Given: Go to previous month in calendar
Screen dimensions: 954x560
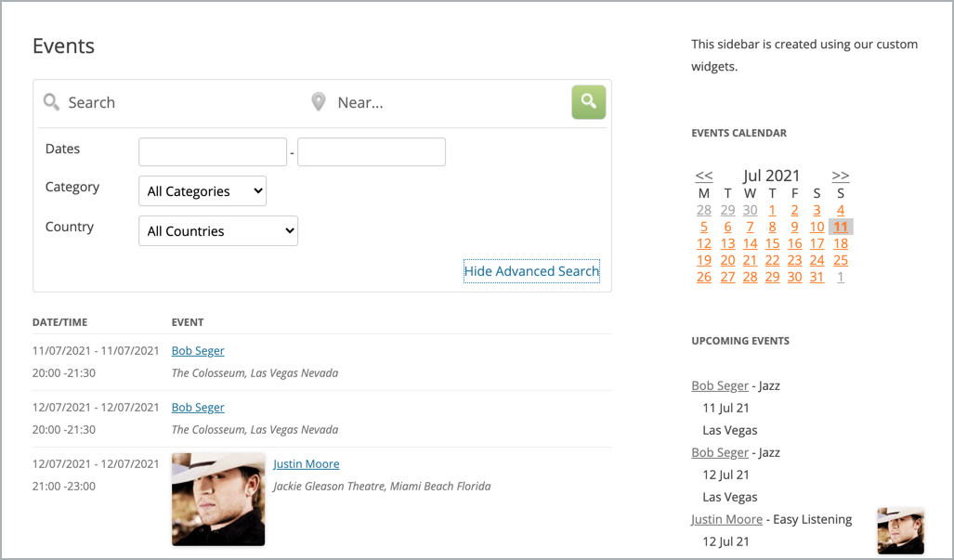Looking at the screenshot, I should click(x=704, y=176).
